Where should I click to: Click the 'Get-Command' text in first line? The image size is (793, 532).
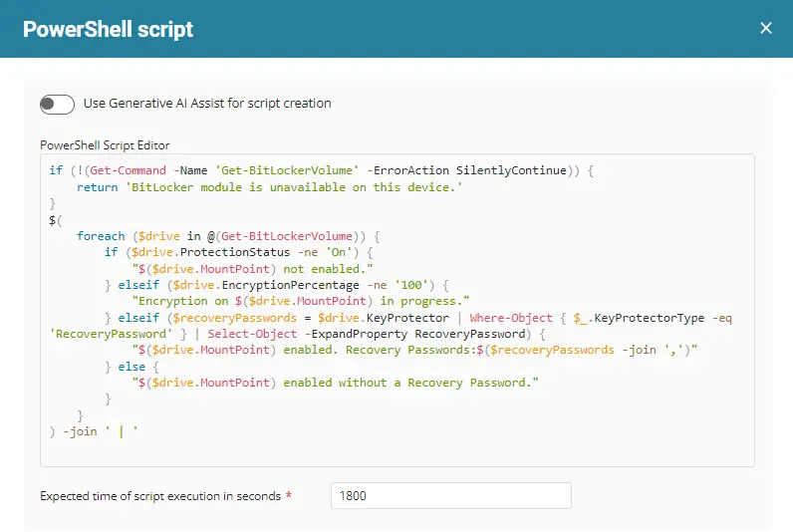(128, 170)
